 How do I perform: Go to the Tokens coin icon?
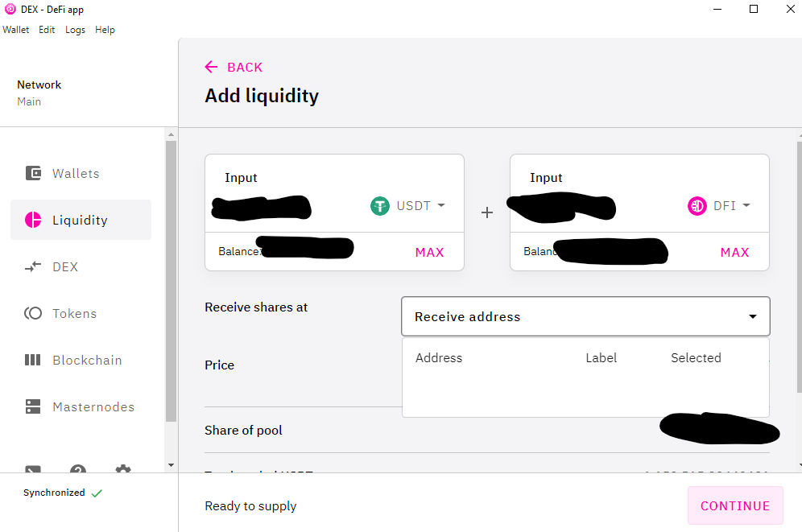[33, 313]
